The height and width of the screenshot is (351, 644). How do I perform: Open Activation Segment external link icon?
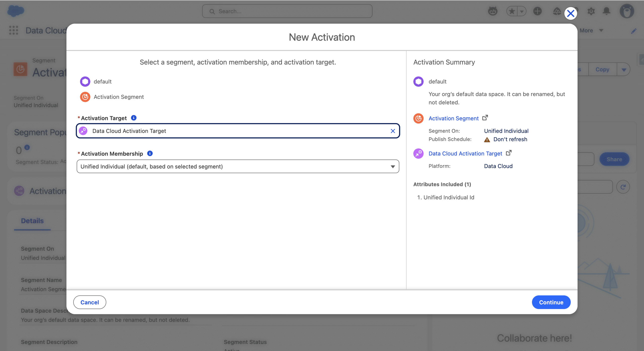tap(485, 118)
